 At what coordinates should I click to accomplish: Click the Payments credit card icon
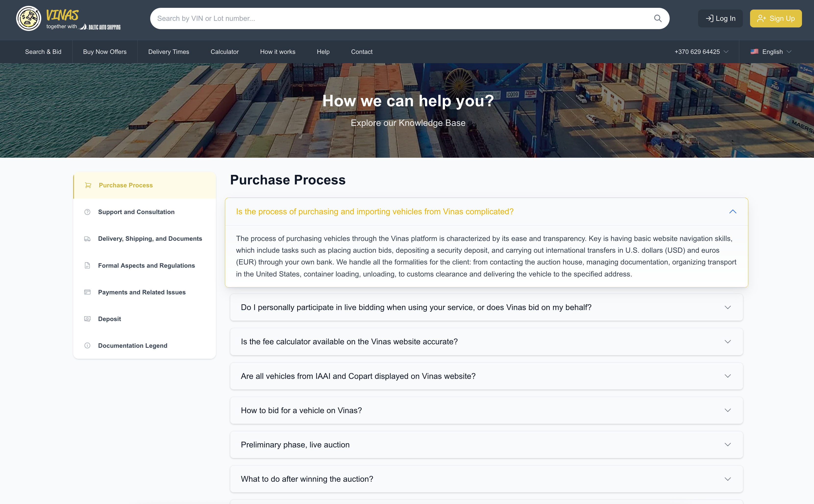click(x=87, y=292)
